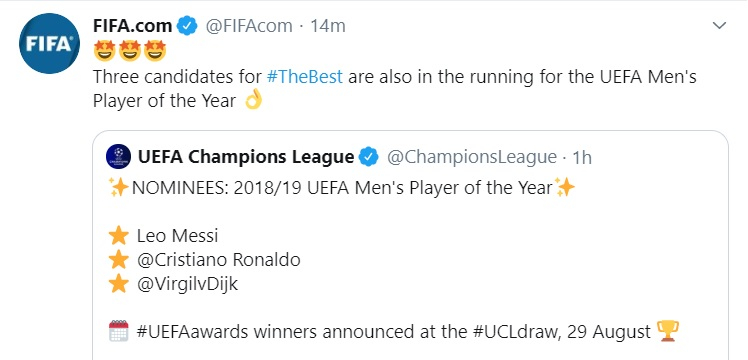The width and height of the screenshot is (748, 360).
Task: Open the tweet options chevron menu
Action: tap(719, 26)
